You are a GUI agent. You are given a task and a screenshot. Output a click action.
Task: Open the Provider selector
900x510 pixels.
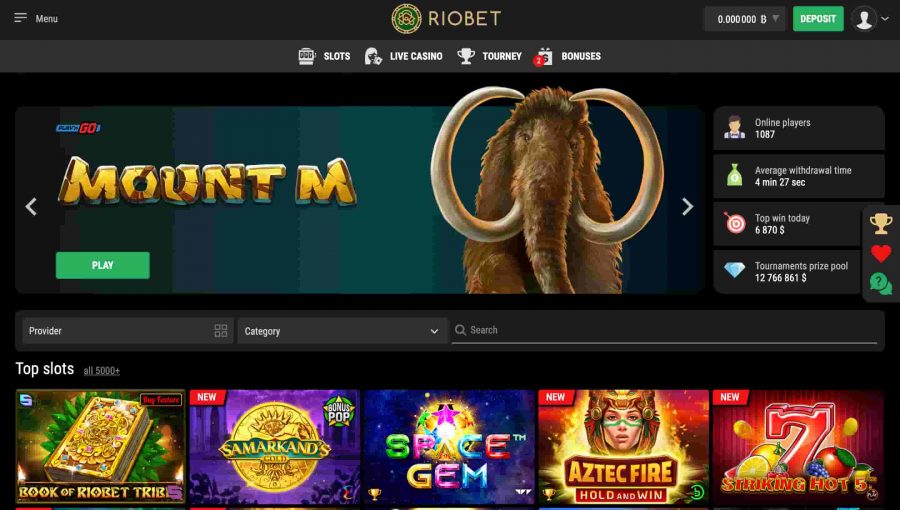pyautogui.click(x=128, y=331)
